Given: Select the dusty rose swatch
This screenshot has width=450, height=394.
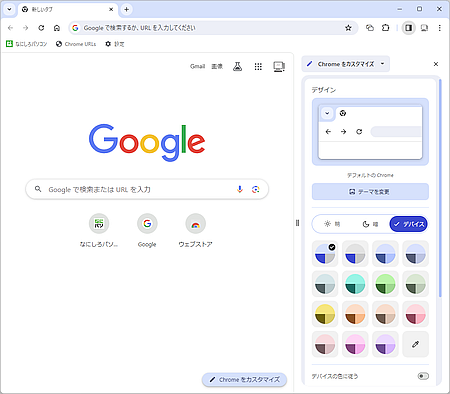Looking at the screenshot, I should point(325,344).
